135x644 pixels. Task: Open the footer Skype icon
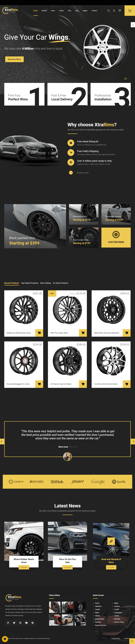click(x=33, y=623)
